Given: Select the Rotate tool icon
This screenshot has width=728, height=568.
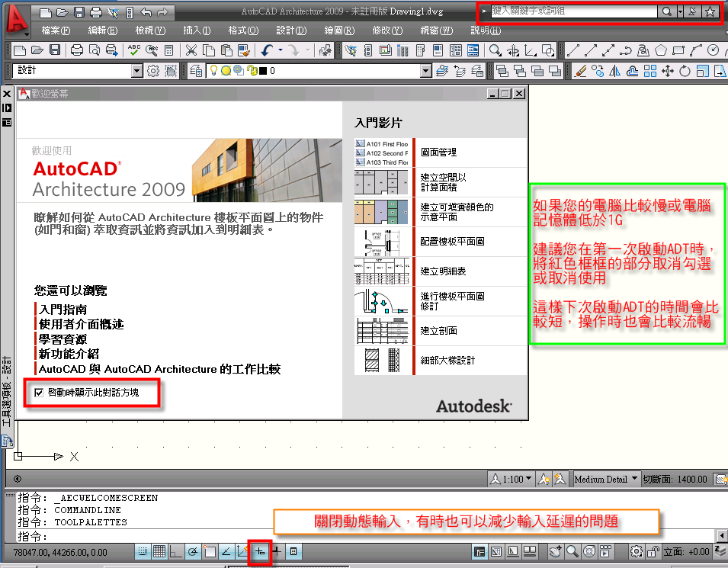Looking at the screenshot, I should pos(685,71).
